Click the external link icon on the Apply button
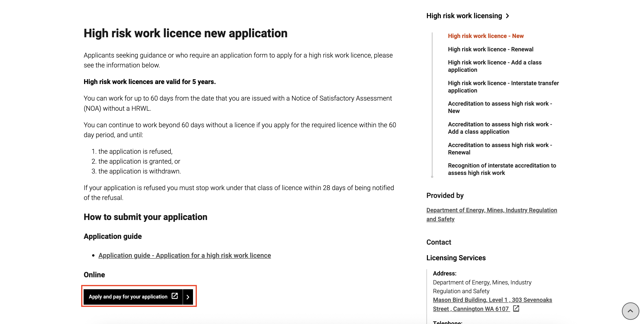The width and height of the screenshot is (644, 324). (x=175, y=296)
